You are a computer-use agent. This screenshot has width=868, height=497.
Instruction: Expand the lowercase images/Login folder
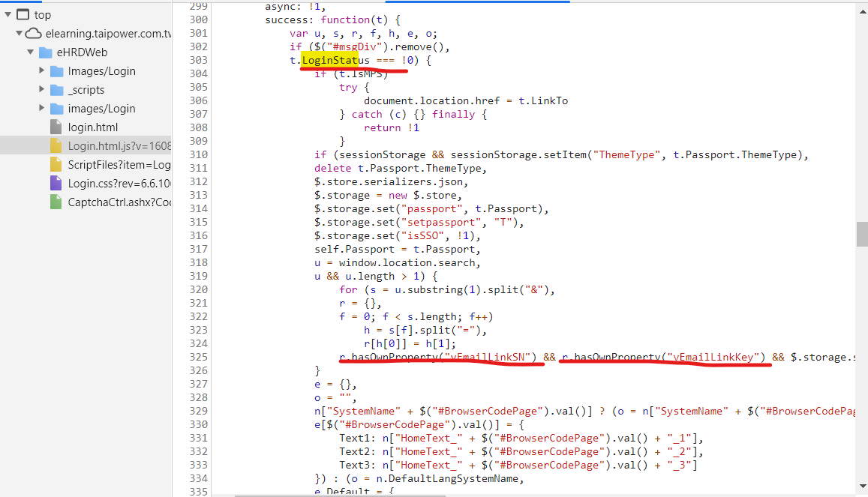point(41,109)
